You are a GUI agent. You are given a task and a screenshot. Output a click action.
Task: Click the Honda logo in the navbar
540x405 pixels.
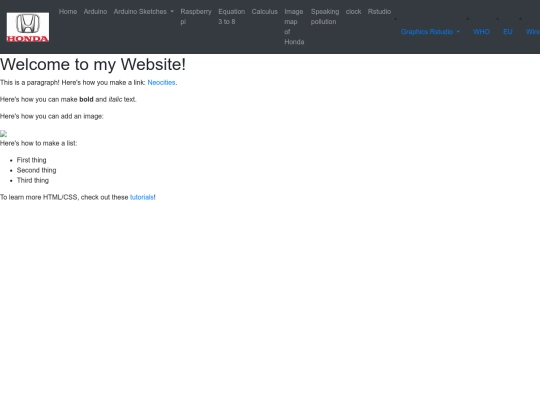pos(28,27)
